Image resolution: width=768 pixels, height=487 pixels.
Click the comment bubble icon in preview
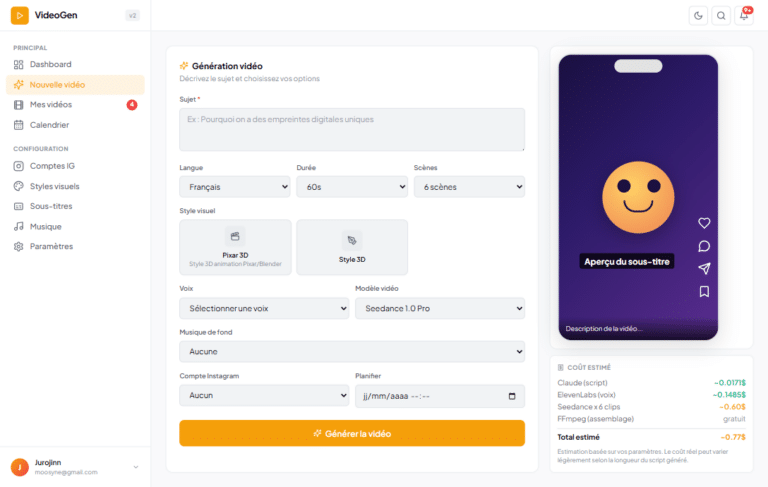(x=704, y=246)
